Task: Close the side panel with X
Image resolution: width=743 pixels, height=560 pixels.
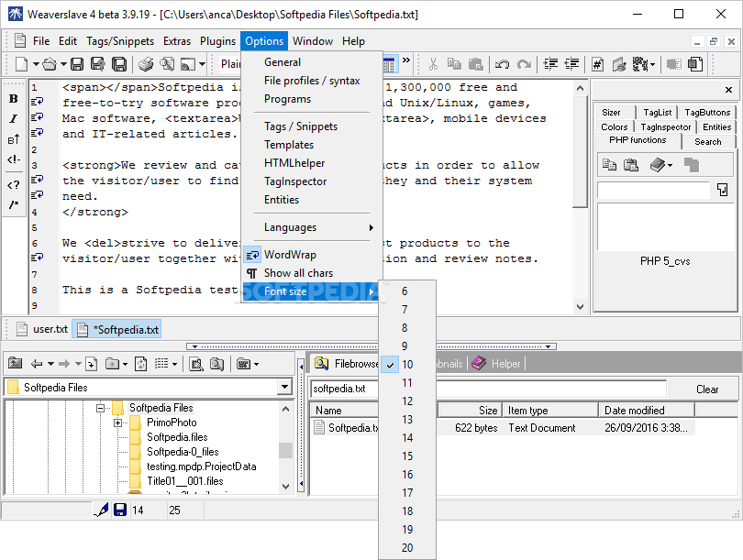Action: pos(729,90)
